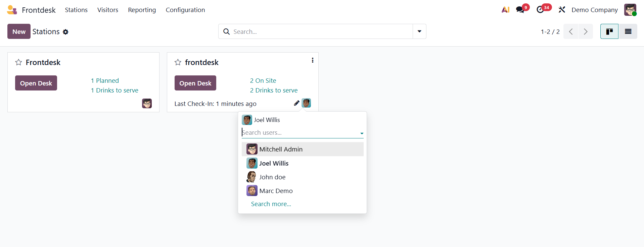
Task: Select Mitchell Admin from the user list
Action: point(281,149)
